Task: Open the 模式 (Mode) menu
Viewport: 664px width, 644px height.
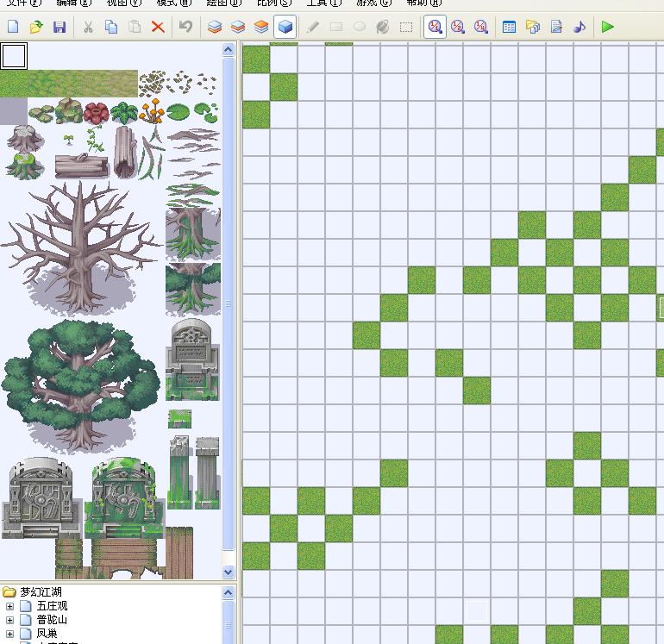Action: (x=174, y=3)
